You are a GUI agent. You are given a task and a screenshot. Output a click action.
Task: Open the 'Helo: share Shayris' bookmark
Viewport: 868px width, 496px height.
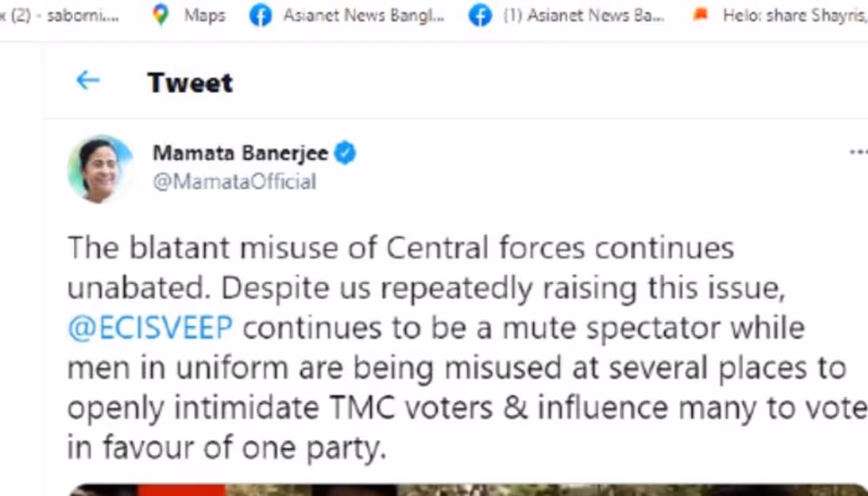[x=793, y=15]
